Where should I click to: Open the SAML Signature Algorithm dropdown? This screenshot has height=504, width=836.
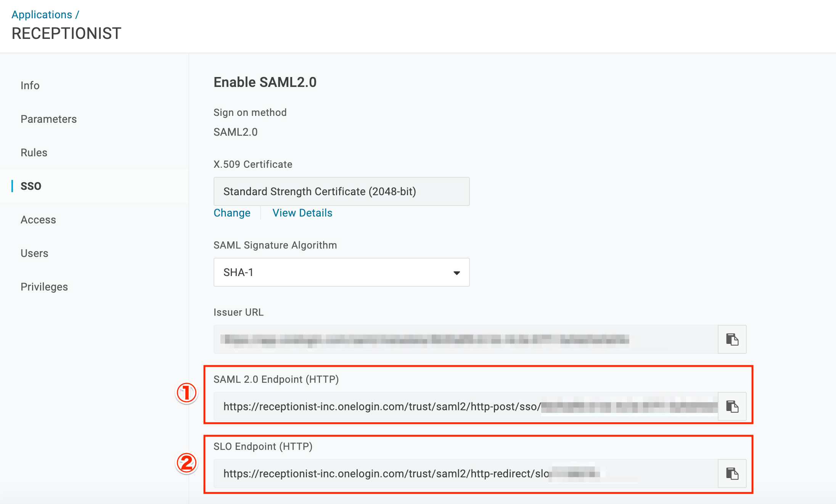point(341,272)
